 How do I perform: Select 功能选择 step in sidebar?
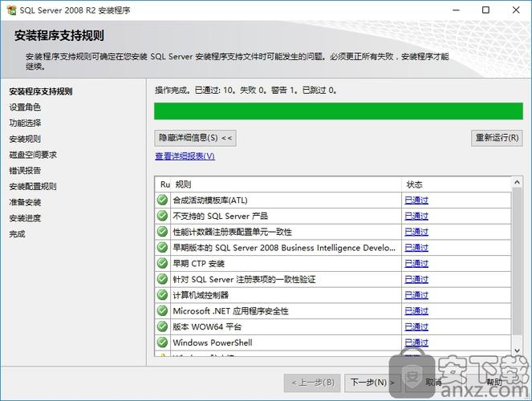tap(25, 123)
